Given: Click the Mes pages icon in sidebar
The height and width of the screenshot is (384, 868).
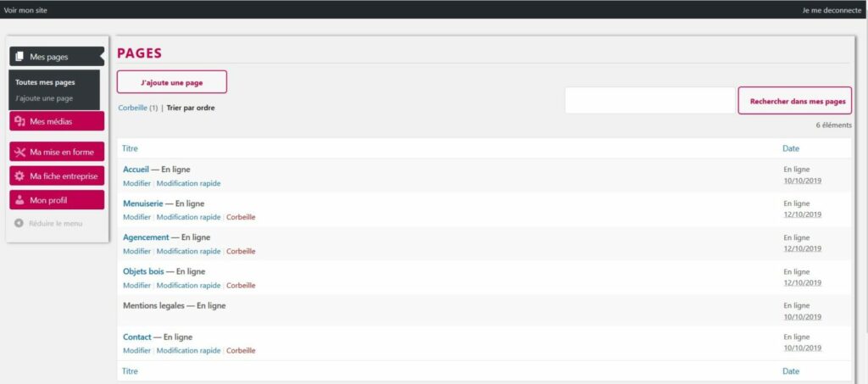Looking at the screenshot, I should tap(19, 57).
